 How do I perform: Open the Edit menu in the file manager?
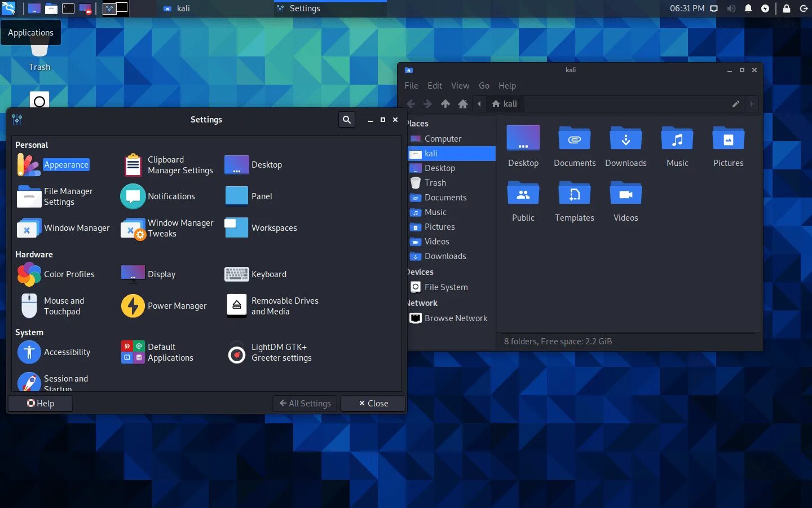(x=434, y=86)
